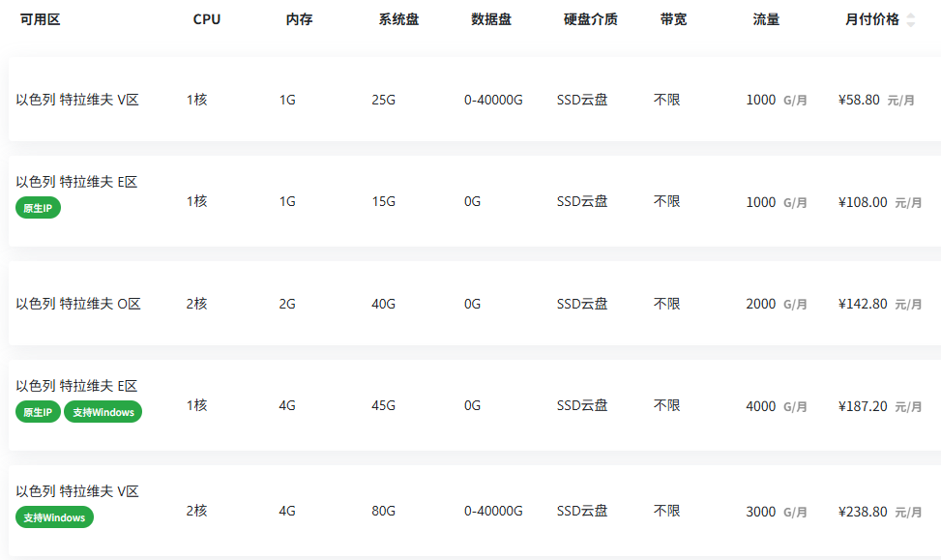Open the 以色列 特拉维夫 O区 plan
Viewport: 941px width, 560px height.
(78, 304)
